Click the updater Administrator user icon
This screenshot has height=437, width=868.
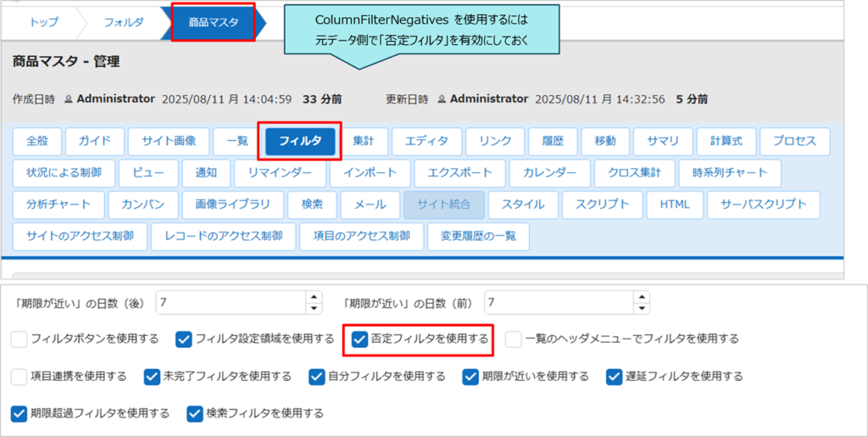[442, 99]
